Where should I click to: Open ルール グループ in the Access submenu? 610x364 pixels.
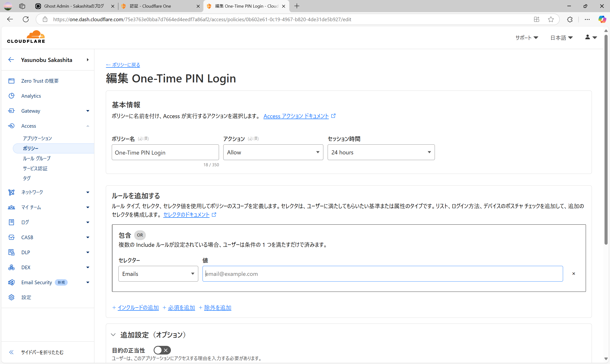(x=37, y=158)
